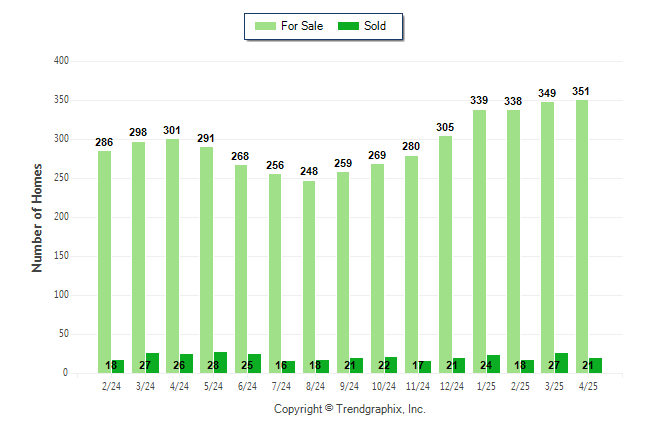Click the 2/24 For Sale bar
The image size is (646, 434).
pos(104,262)
